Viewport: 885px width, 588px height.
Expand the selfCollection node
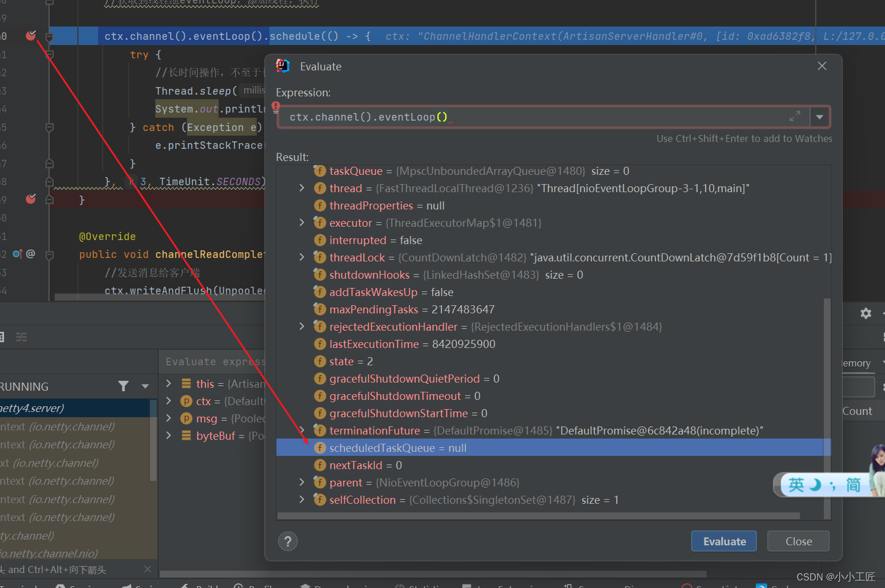point(302,500)
